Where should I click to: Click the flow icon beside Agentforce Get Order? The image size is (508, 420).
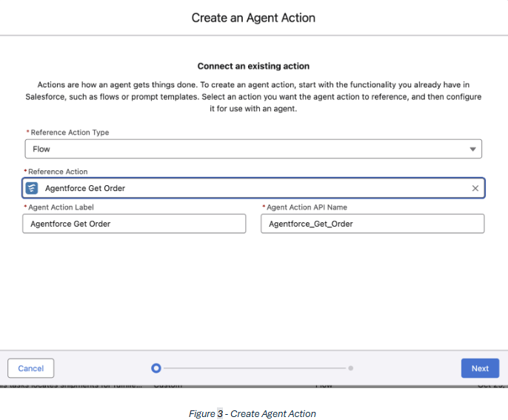[x=32, y=188]
